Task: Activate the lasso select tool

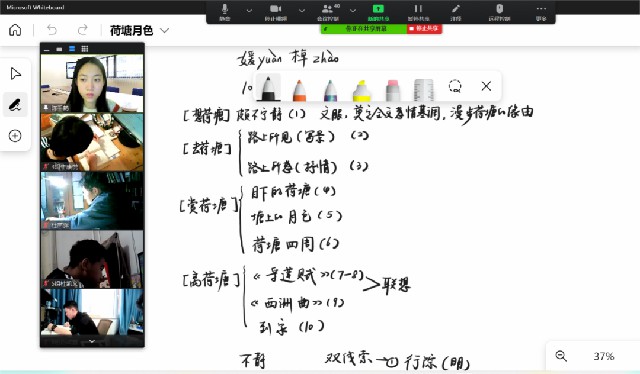Action: tap(455, 86)
